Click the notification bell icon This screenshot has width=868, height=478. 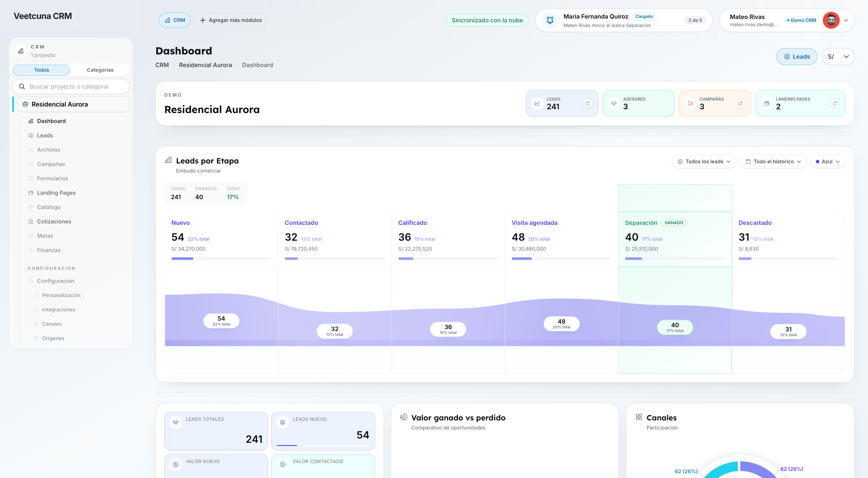pos(550,20)
